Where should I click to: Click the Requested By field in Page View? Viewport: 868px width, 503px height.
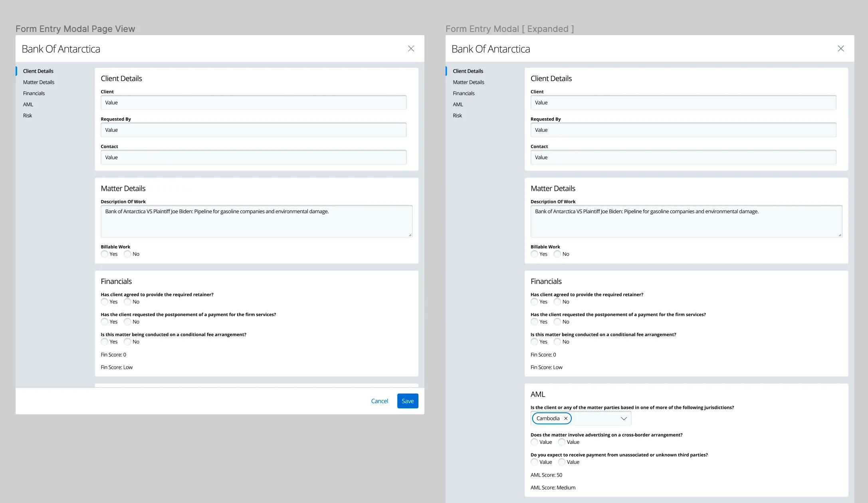(254, 130)
